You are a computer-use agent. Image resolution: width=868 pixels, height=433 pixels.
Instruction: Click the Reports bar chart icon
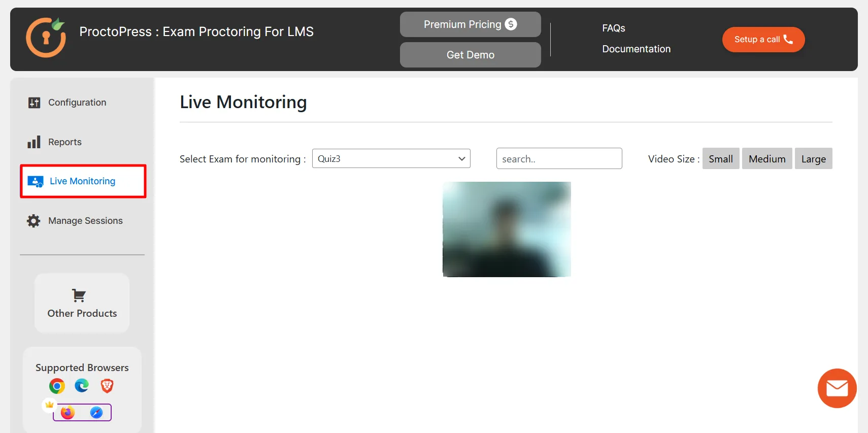pyautogui.click(x=34, y=142)
